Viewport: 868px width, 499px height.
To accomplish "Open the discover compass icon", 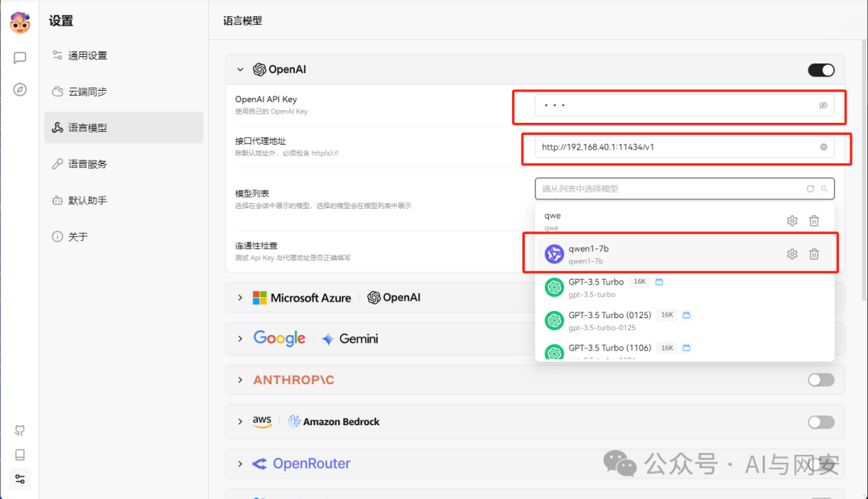I will (x=20, y=90).
